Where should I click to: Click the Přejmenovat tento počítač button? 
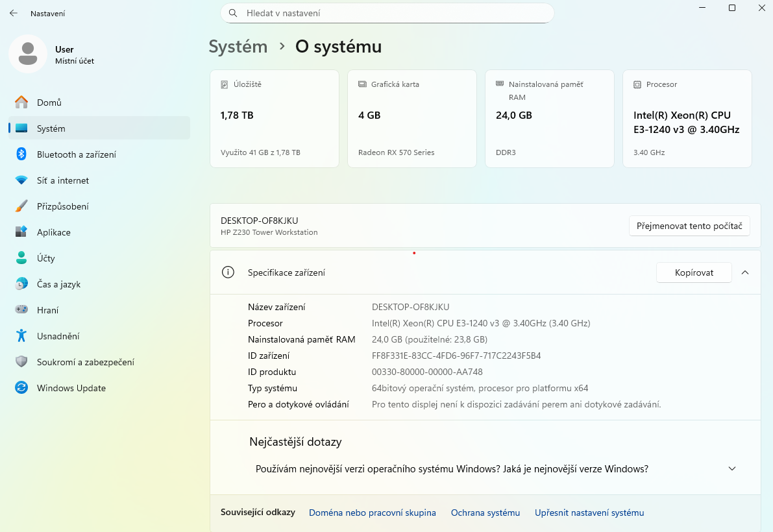(689, 226)
